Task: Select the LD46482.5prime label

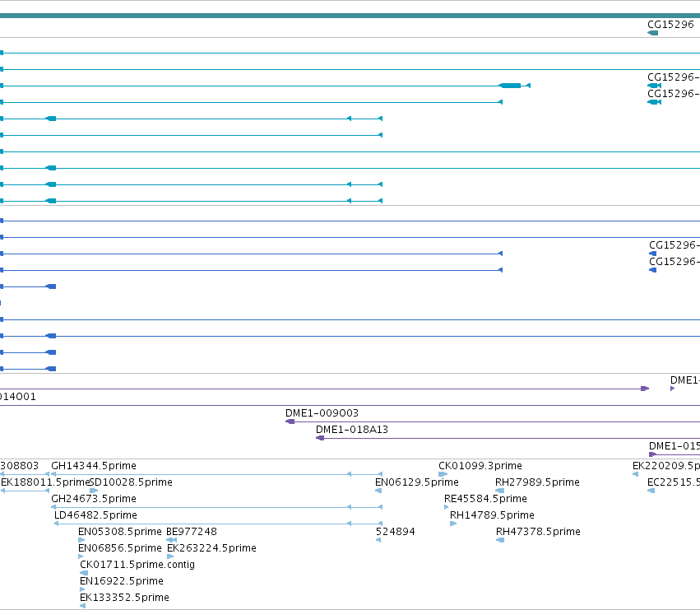Action: [95, 515]
